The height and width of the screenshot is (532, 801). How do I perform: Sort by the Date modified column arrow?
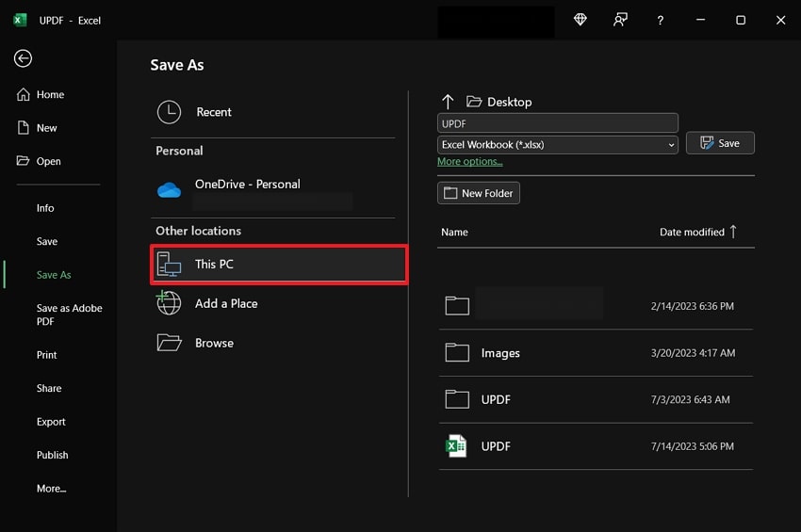pos(733,232)
